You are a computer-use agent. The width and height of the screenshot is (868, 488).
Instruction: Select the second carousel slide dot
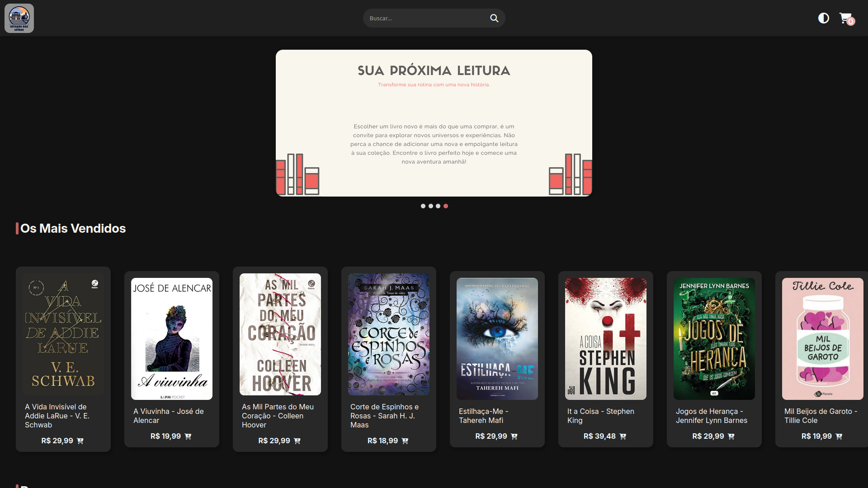(431, 206)
